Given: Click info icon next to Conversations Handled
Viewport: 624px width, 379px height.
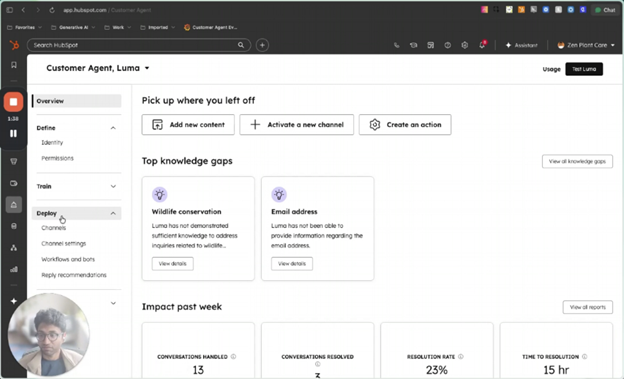Looking at the screenshot, I should coord(233,356).
